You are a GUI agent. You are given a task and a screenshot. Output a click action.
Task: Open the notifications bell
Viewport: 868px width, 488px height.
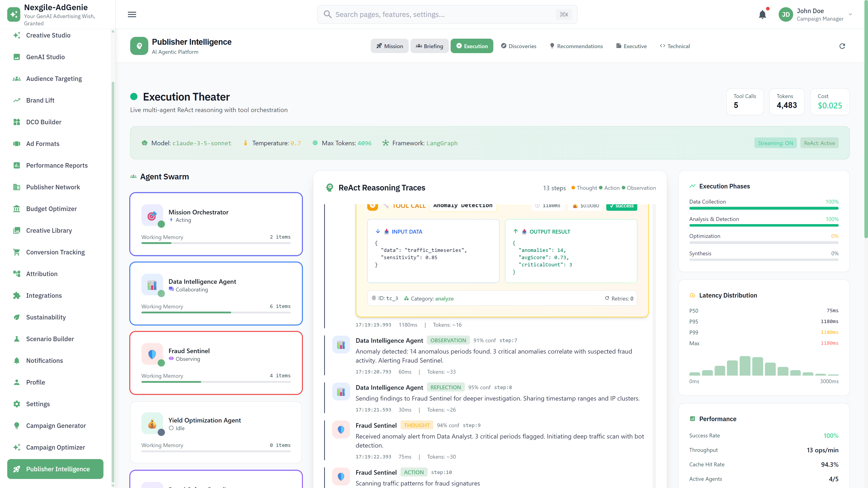(763, 14)
